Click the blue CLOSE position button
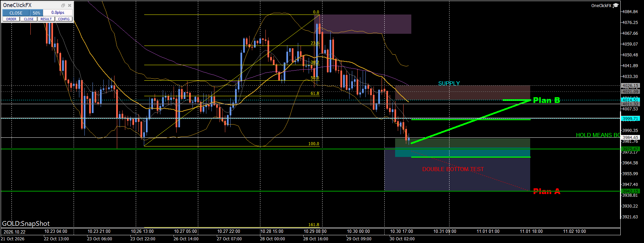This screenshot has height=243, width=644. pyautogui.click(x=16, y=13)
